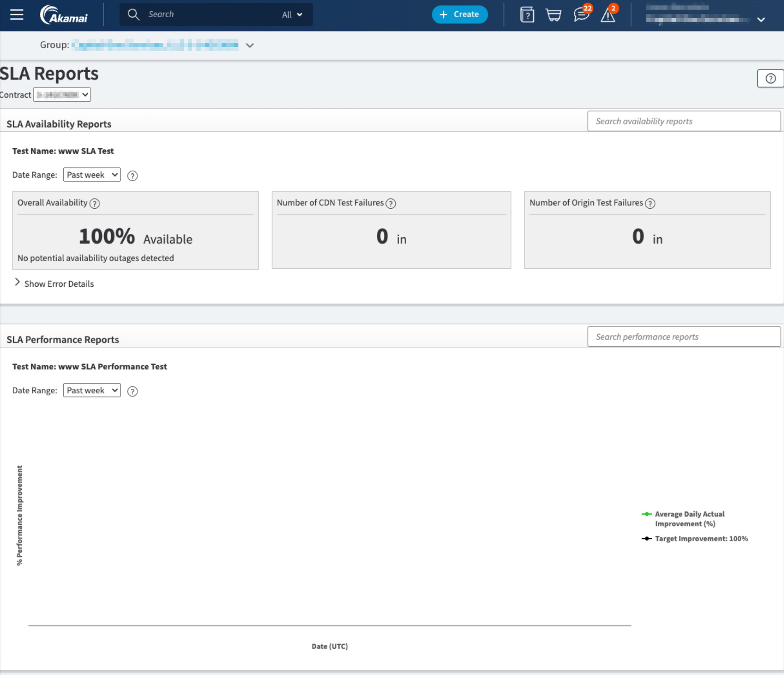Focus the Search availability reports field
This screenshot has width=784, height=675.
pos(684,121)
